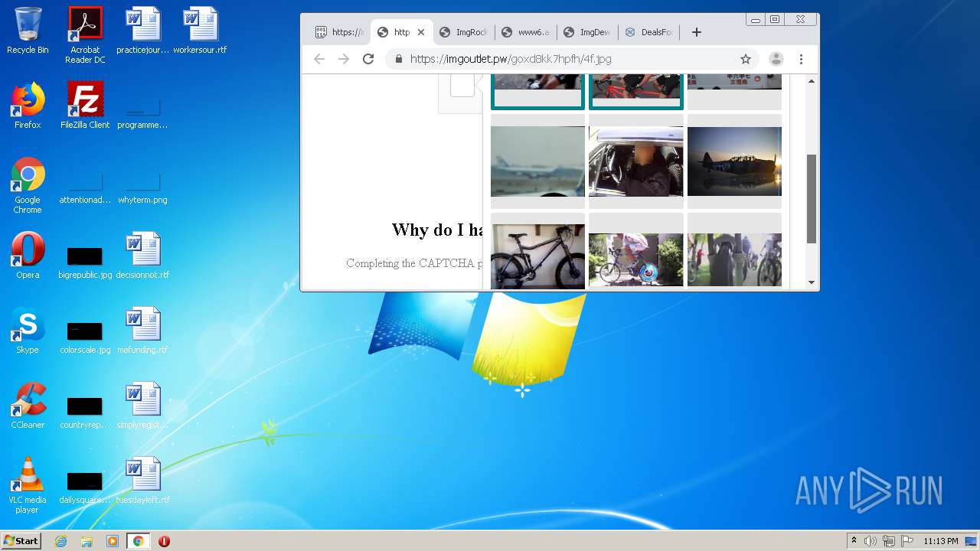Image resolution: width=980 pixels, height=551 pixels.
Task: Open Chrome three-dot menu
Action: 801,59
